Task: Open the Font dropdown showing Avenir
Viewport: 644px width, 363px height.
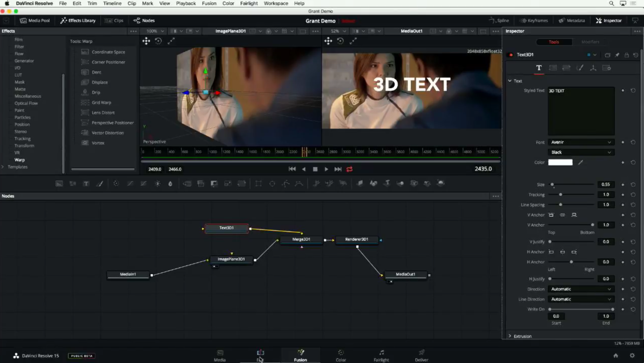Action: pos(581,142)
